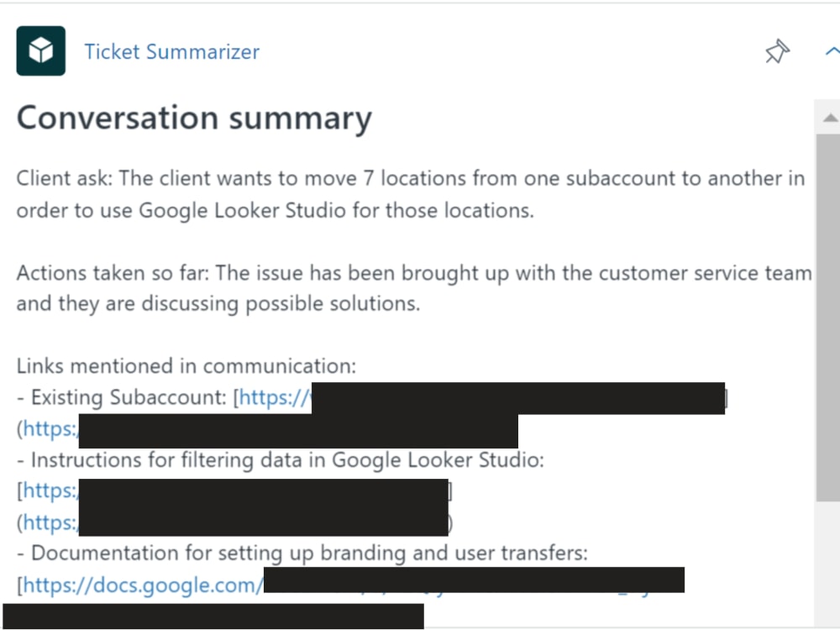840x630 pixels.
Task: Collapse the Conversation summary with the chevron
Action: coord(831,50)
